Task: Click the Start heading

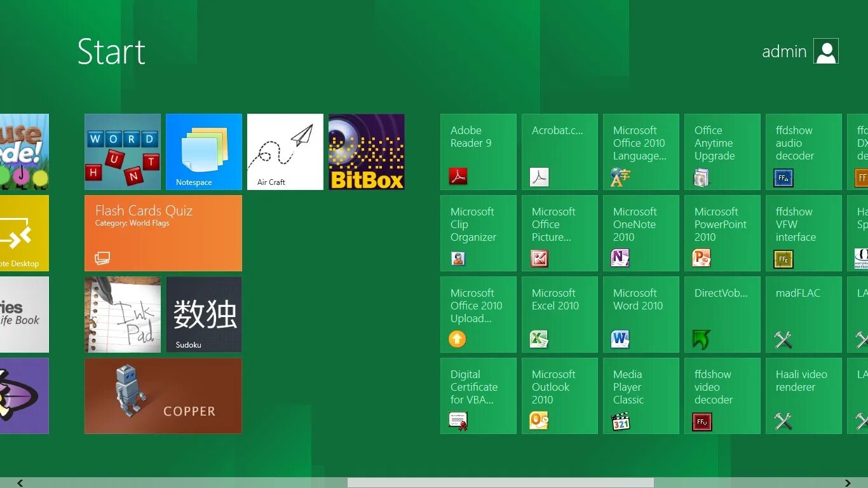Action: pyautogui.click(x=112, y=51)
